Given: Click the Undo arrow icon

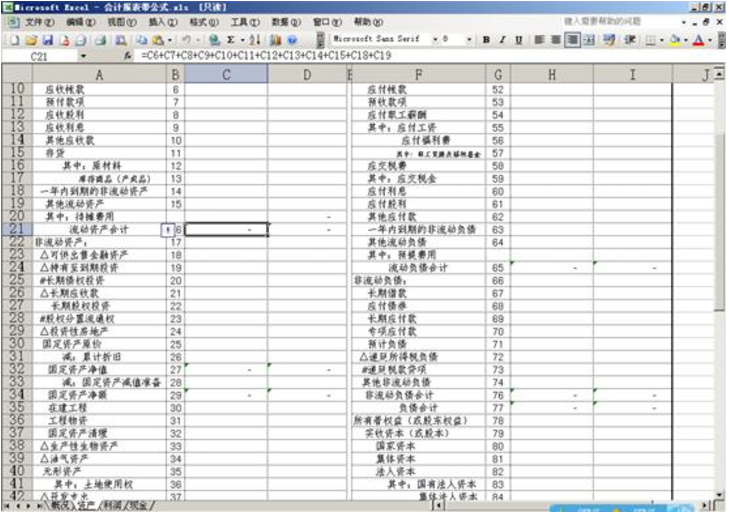Looking at the screenshot, I should 186,40.
